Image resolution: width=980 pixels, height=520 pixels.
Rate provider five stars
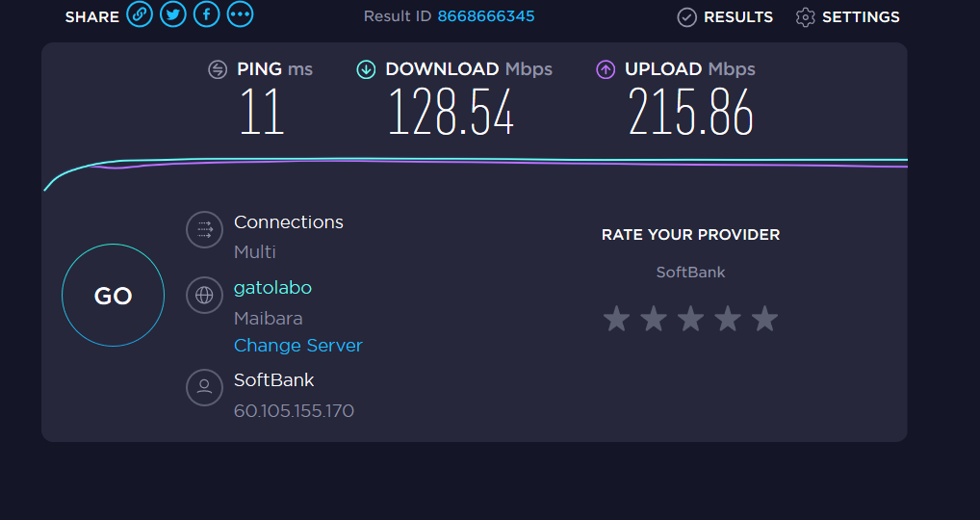coord(764,319)
